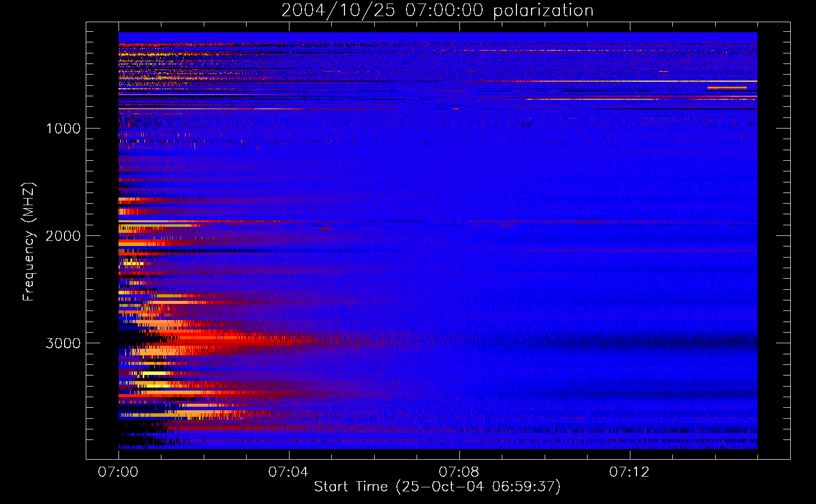Select the 'Frequency (MHZ)' axis label

(x=29, y=242)
